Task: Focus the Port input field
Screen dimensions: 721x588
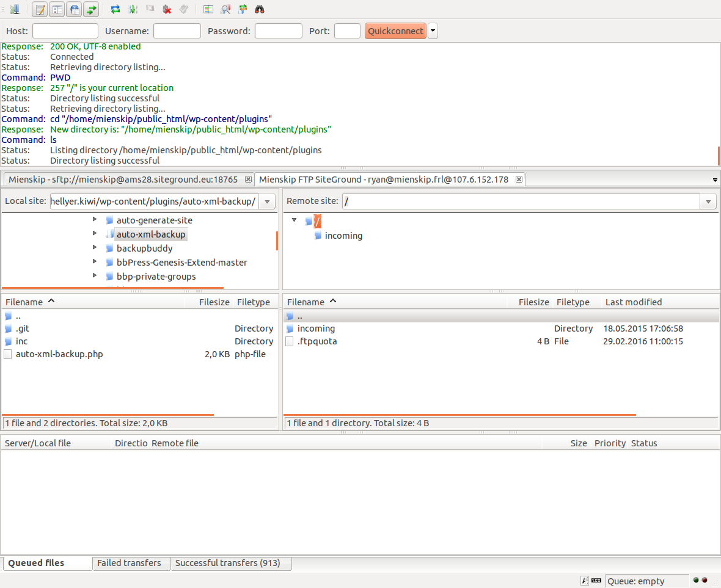Action: pyautogui.click(x=347, y=31)
